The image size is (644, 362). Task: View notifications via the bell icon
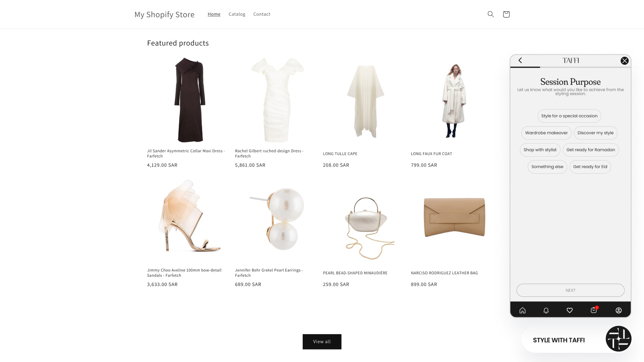(x=546, y=310)
